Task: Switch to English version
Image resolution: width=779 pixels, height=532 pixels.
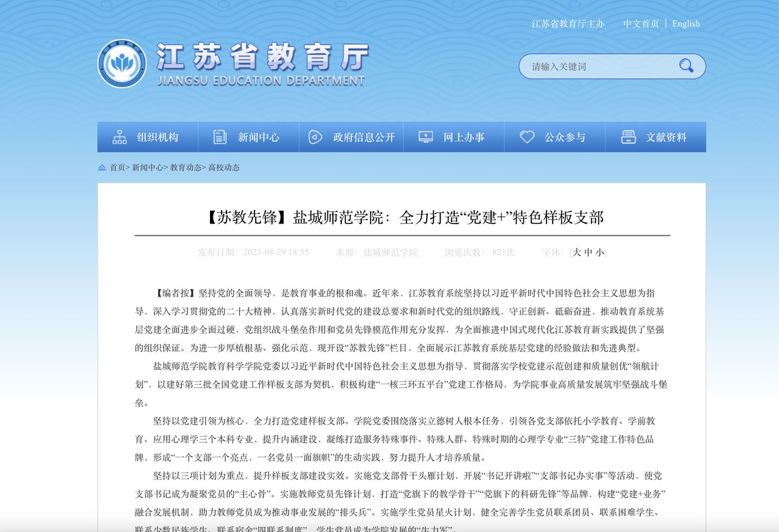Action: pyautogui.click(x=685, y=23)
